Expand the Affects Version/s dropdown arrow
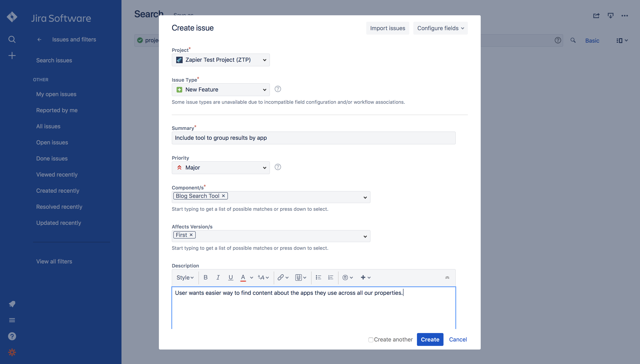The image size is (640, 364). (x=365, y=236)
